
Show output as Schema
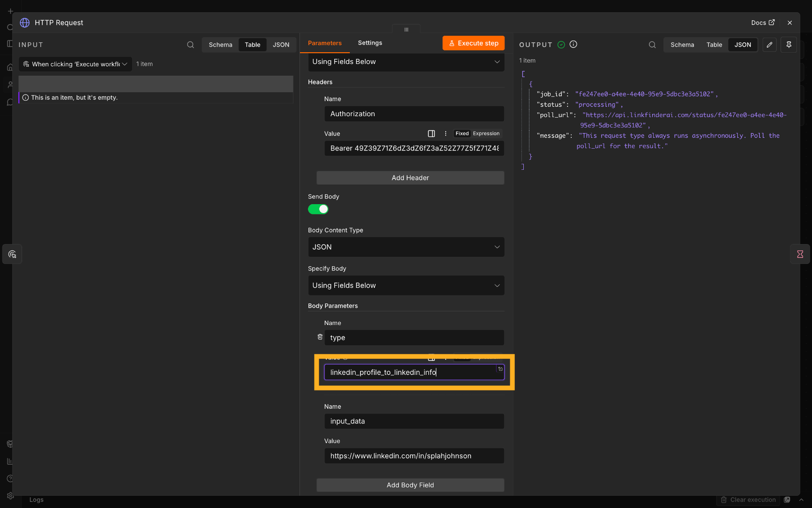coord(682,45)
